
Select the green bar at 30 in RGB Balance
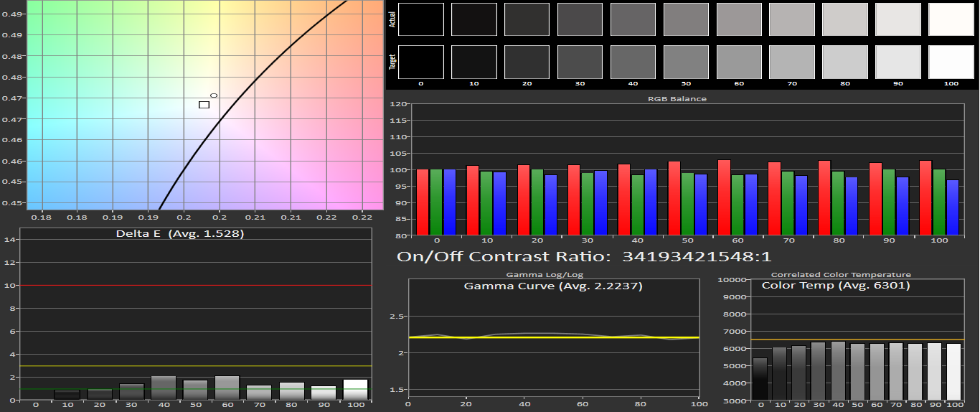(587, 204)
